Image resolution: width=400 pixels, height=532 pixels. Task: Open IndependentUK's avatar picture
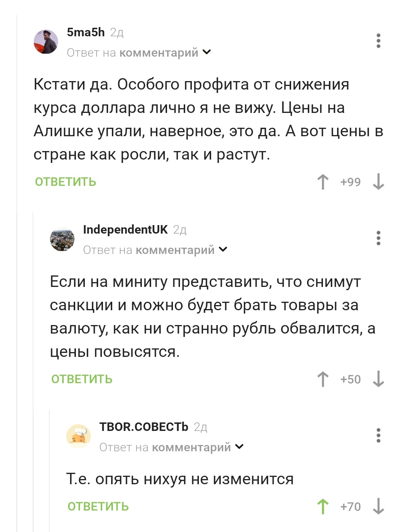[62, 239]
